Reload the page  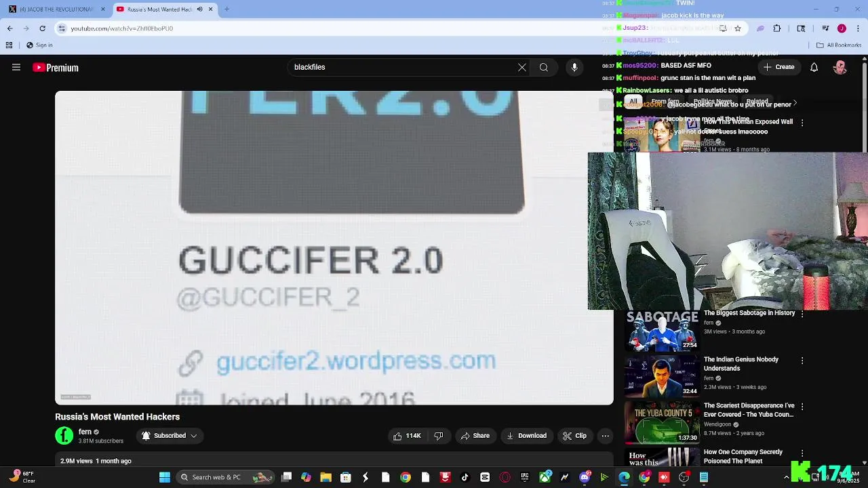tap(42, 28)
